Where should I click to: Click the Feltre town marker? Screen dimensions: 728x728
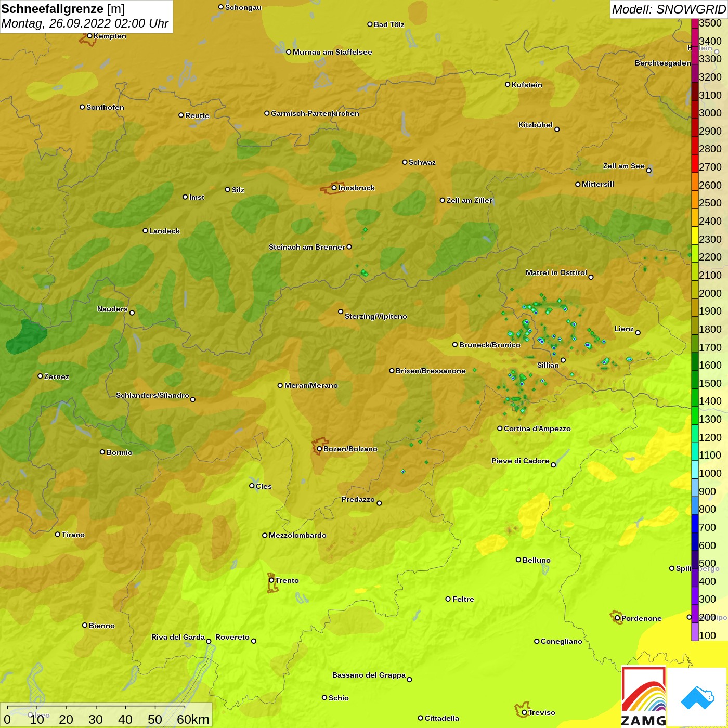click(448, 599)
